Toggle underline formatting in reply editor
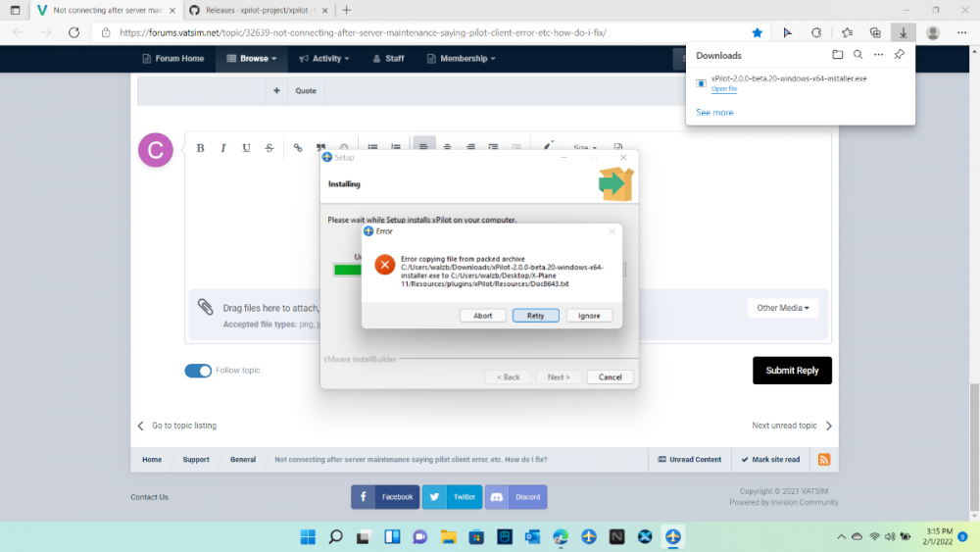This screenshot has height=552, width=980. pyautogui.click(x=246, y=148)
